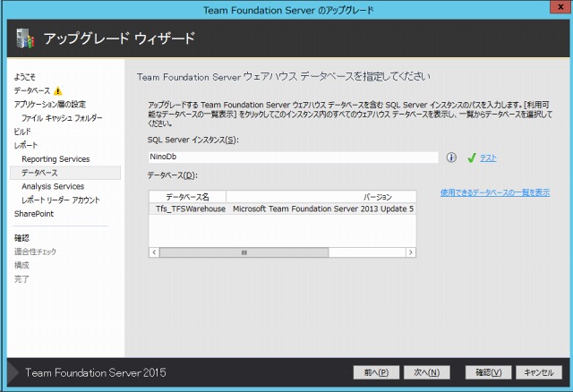The height and width of the screenshot is (392, 573).
Task: Select 確認 in the navigation pane
Action: pyautogui.click(x=21, y=238)
